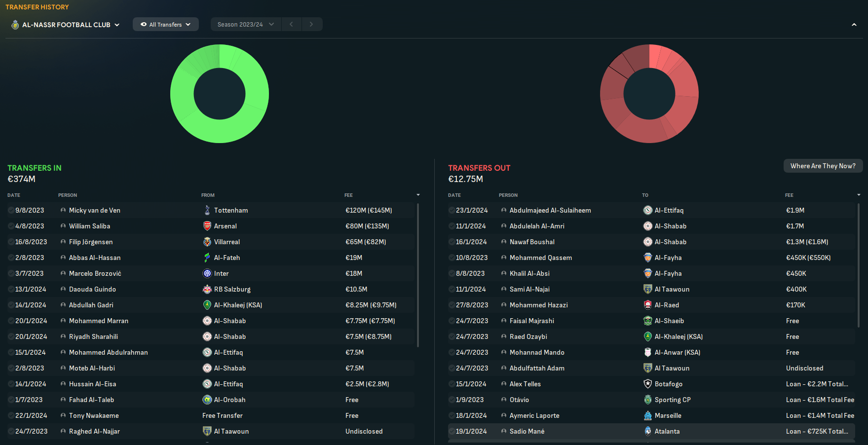Screen dimensions: 868x445
Task: Click the Atalanta club badge icon
Action: [648, 431]
